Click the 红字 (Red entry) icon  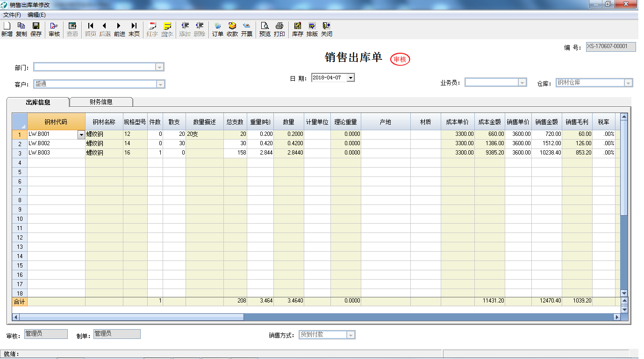[x=152, y=29]
